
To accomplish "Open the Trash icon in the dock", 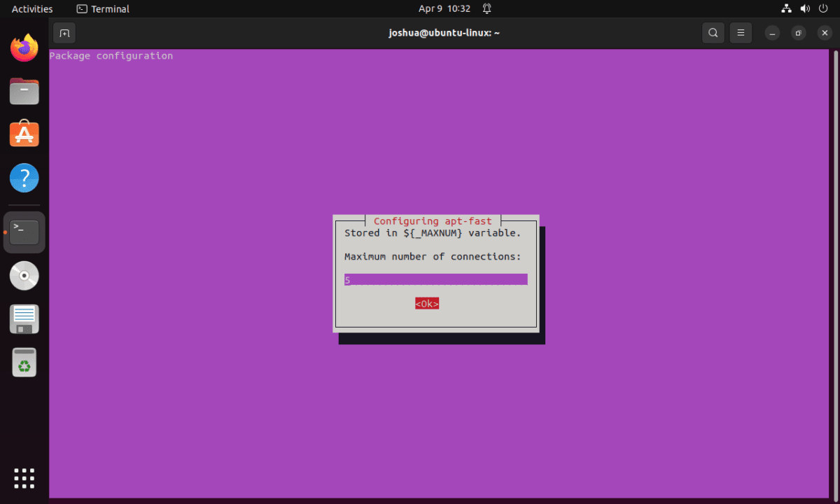I will pyautogui.click(x=24, y=362).
